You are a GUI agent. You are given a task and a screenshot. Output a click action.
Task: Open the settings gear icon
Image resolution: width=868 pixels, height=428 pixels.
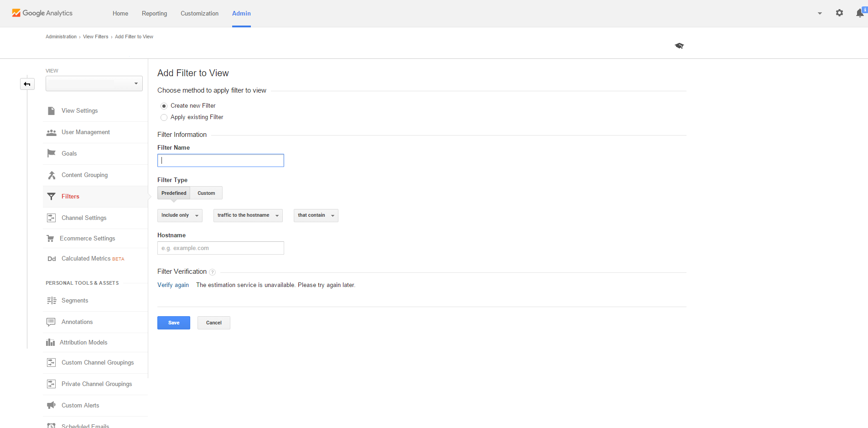pyautogui.click(x=839, y=13)
